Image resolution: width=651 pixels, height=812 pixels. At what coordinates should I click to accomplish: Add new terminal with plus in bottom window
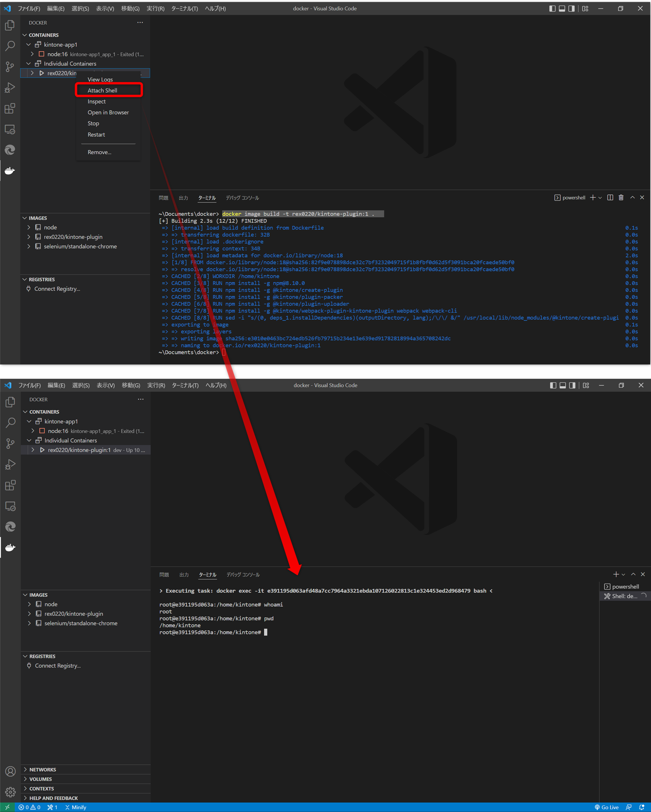click(616, 574)
